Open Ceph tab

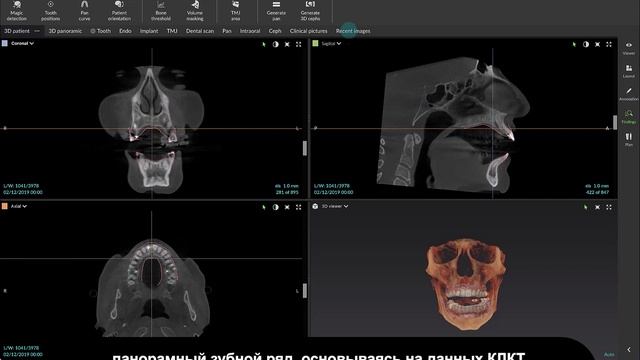(x=275, y=31)
